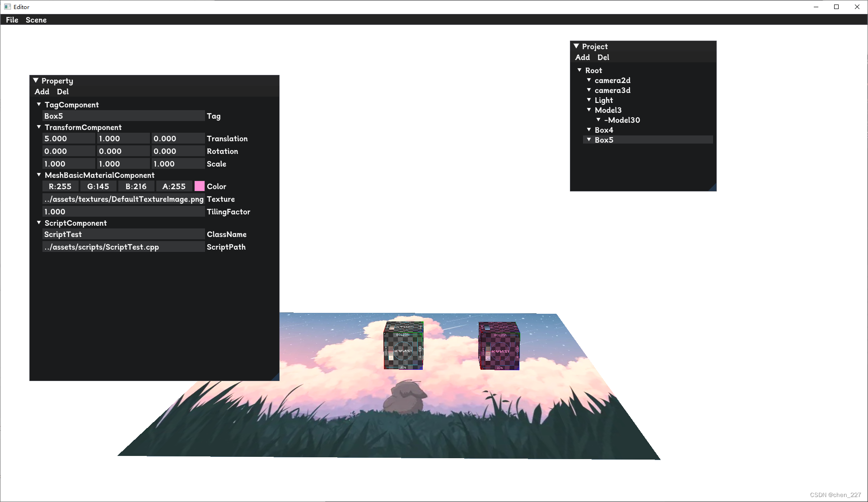This screenshot has width=868, height=502.
Task: Minimize the Editor window
Action: (x=816, y=7)
